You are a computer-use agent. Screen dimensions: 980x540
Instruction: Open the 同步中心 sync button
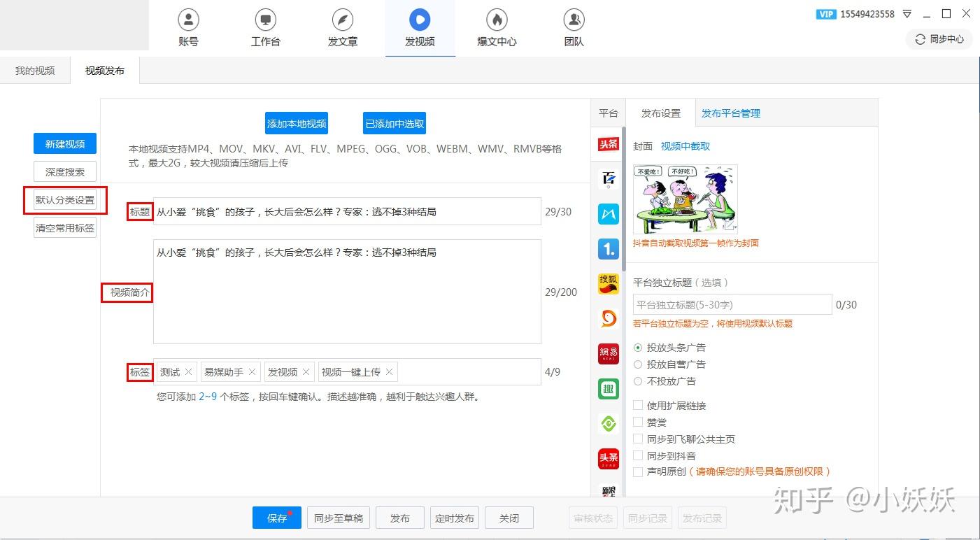click(939, 39)
